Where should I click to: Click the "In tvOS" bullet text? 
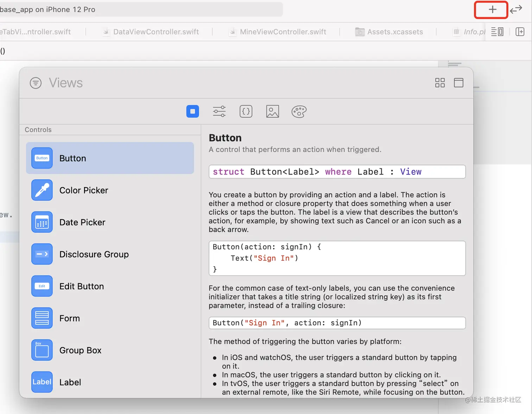click(x=343, y=388)
